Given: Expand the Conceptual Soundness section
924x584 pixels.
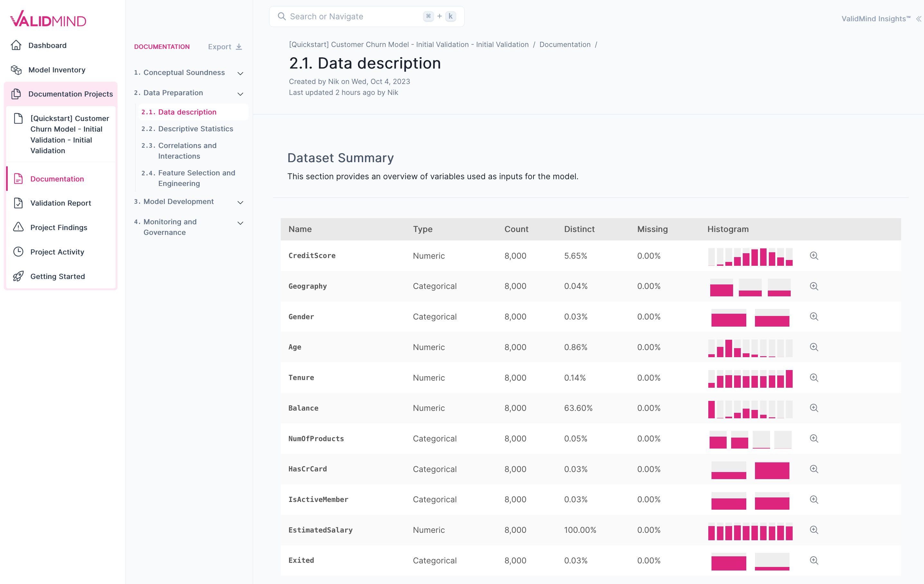Looking at the screenshot, I should tap(240, 73).
